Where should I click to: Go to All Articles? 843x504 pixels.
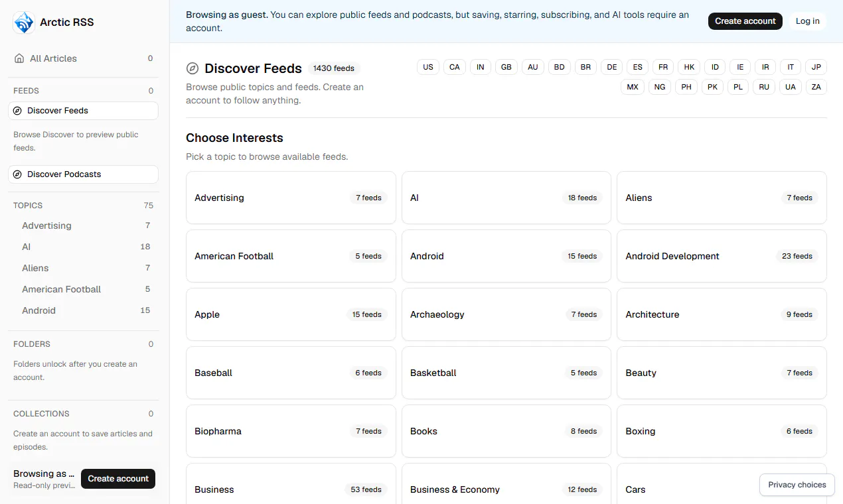coord(83,58)
